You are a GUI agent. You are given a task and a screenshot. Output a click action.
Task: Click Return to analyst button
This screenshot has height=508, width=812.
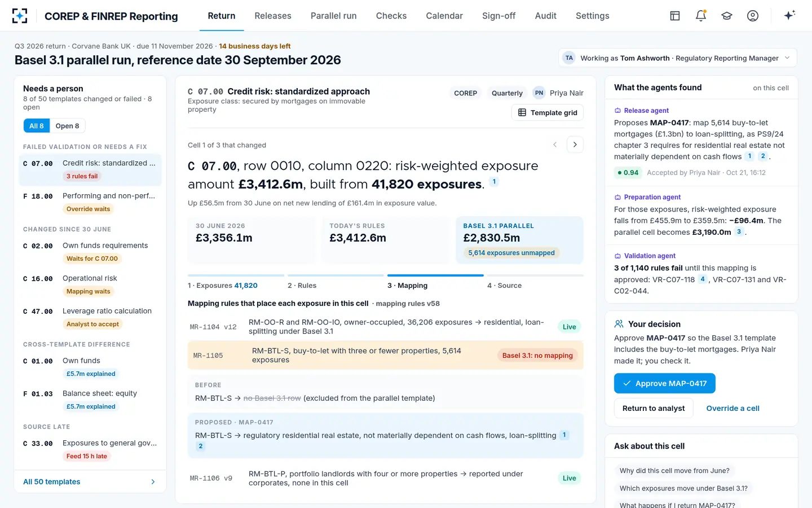[x=654, y=408]
